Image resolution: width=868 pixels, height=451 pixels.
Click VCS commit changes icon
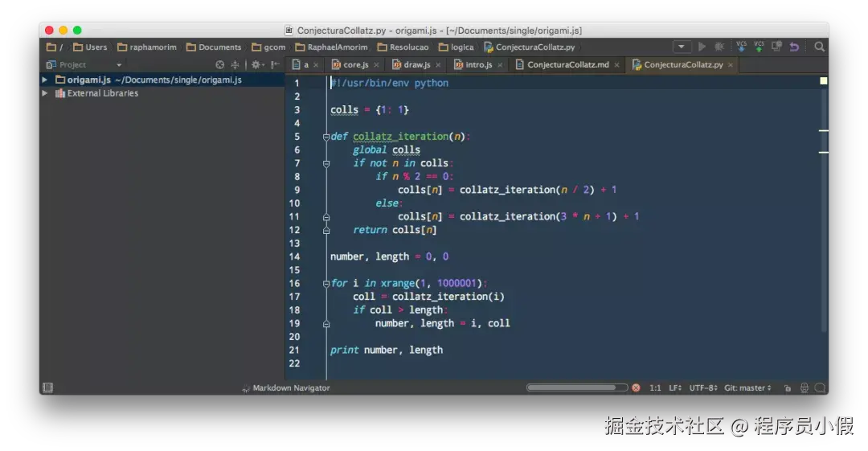(759, 47)
